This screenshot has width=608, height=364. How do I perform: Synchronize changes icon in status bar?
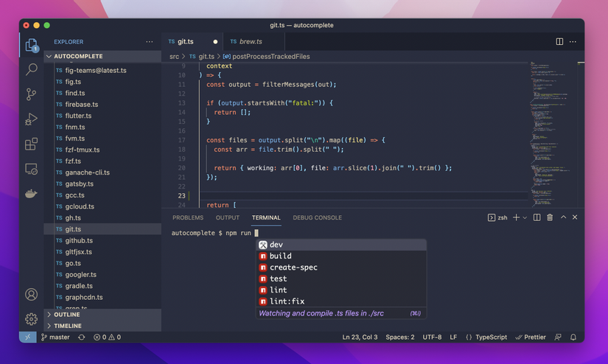point(81,337)
